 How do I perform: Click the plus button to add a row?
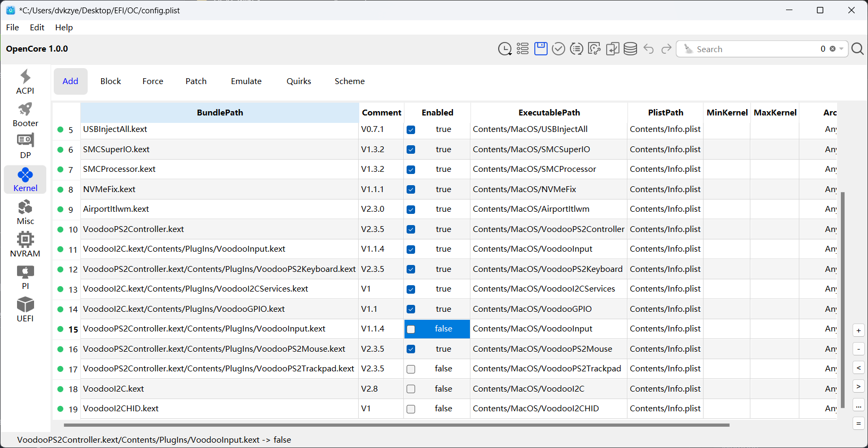[x=858, y=330]
